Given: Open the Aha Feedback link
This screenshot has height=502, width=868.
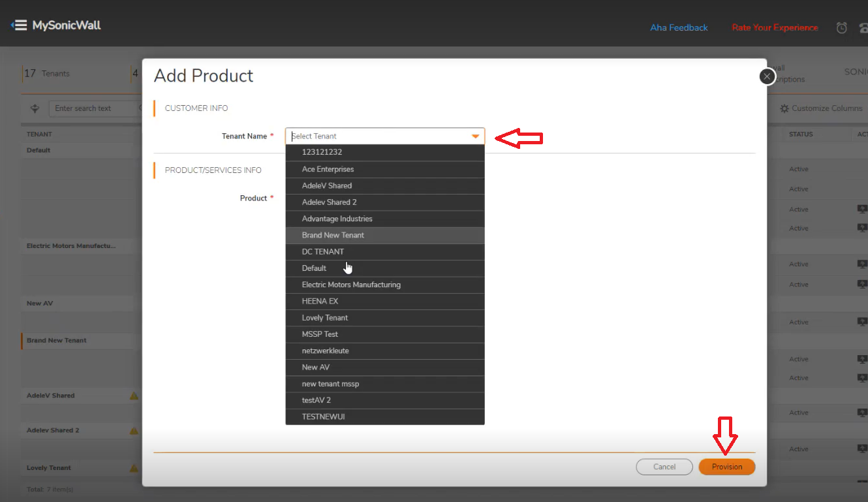Looking at the screenshot, I should (x=679, y=27).
